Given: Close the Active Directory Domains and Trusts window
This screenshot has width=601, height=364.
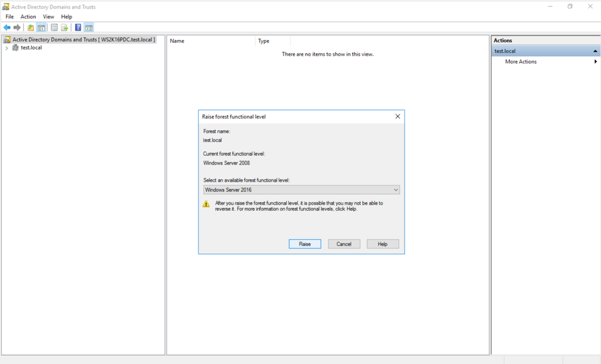Looking at the screenshot, I should click(590, 6).
